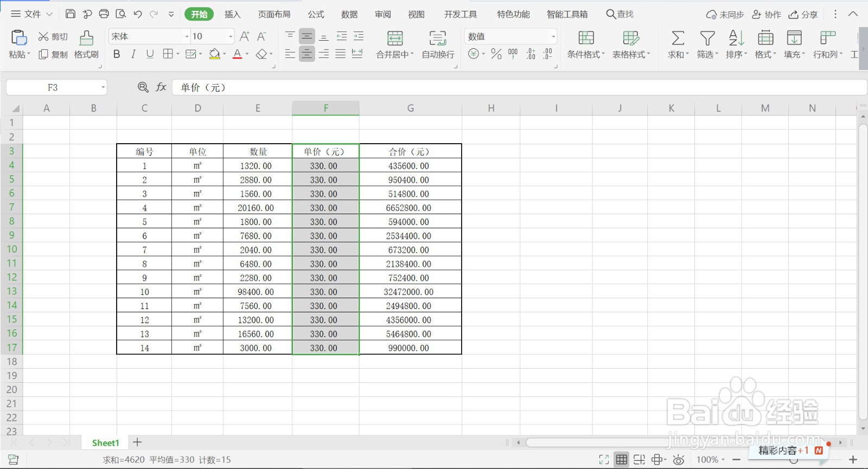This screenshot has width=868, height=469.
Task: Toggle bottom vertical alignment
Action: pos(324,36)
